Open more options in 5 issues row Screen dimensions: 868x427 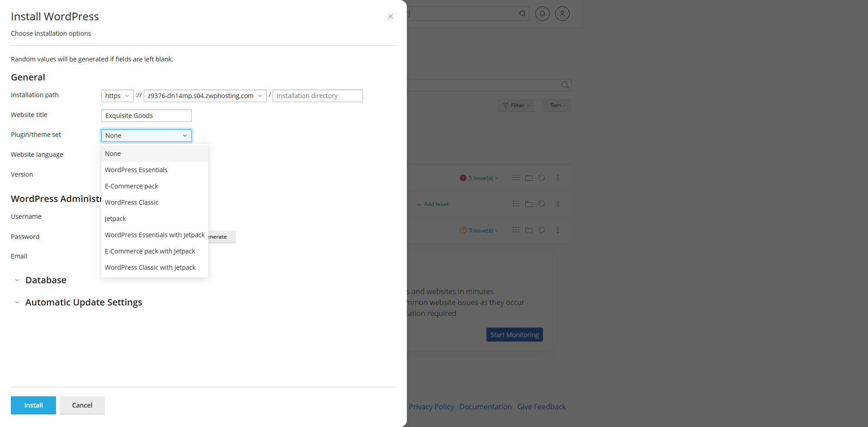click(x=558, y=178)
